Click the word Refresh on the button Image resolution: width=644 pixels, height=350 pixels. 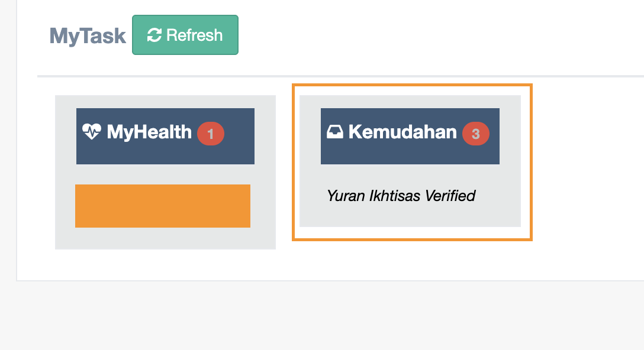pyautogui.click(x=194, y=35)
